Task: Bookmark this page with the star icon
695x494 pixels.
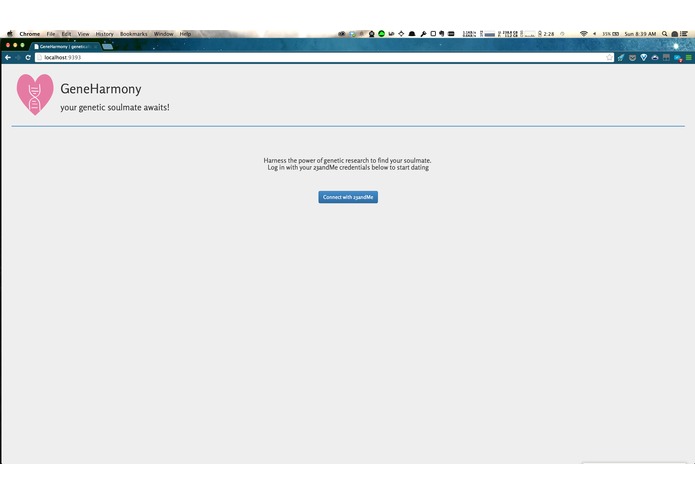Action: pos(609,57)
